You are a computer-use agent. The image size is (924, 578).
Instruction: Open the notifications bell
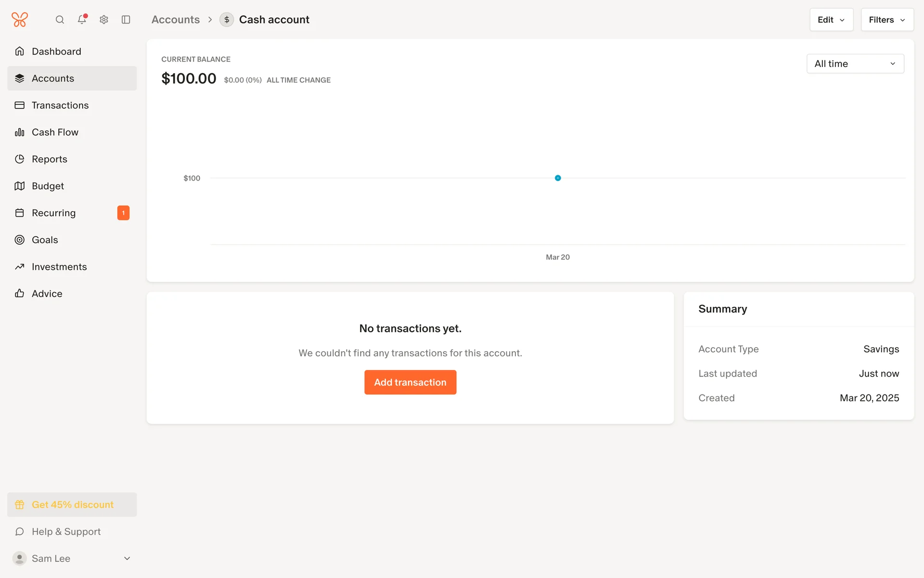[x=82, y=20]
